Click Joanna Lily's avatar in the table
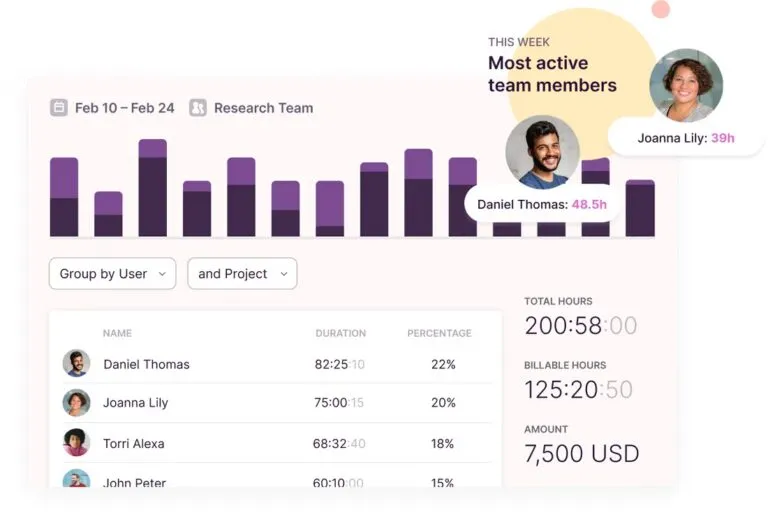 [76, 403]
